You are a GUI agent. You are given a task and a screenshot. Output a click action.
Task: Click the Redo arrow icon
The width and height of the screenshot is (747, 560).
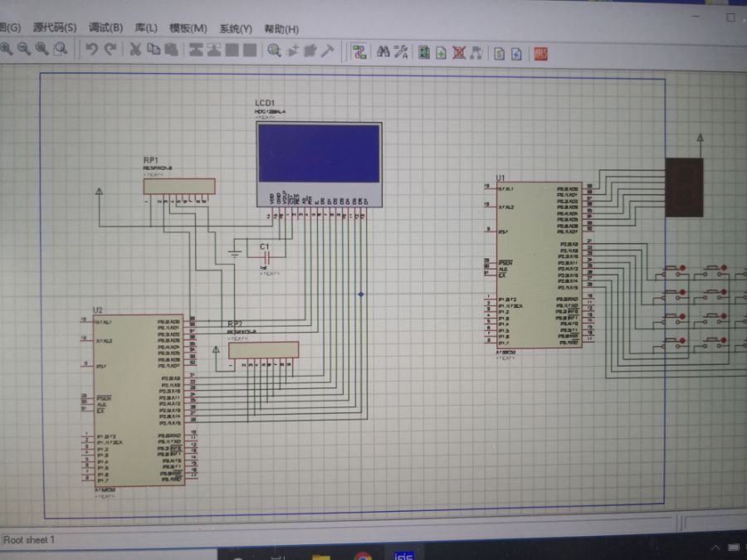tap(110, 49)
